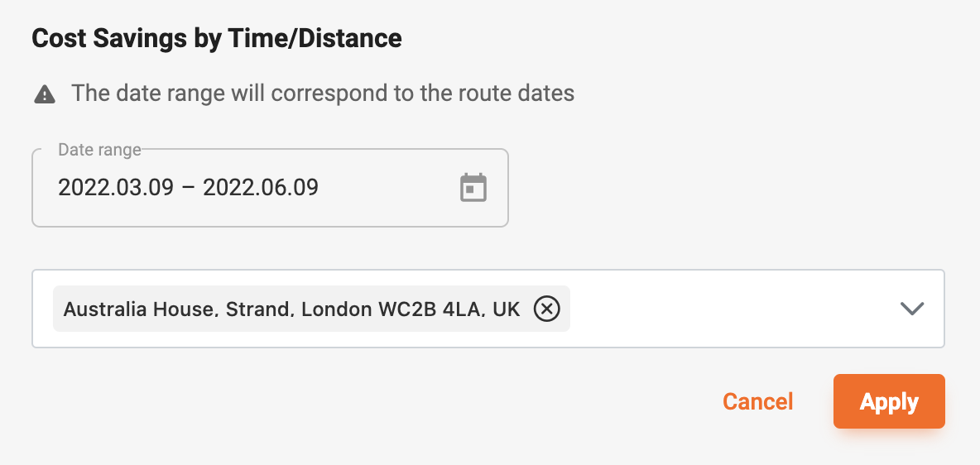980x465 pixels.
Task: Open the calendar date picker icon
Action: point(473,188)
